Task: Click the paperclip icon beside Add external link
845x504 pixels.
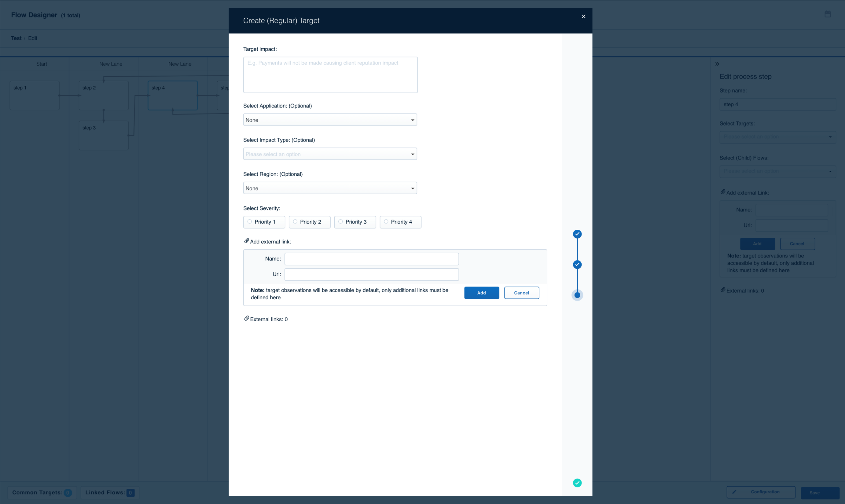Action: tap(246, 241)
